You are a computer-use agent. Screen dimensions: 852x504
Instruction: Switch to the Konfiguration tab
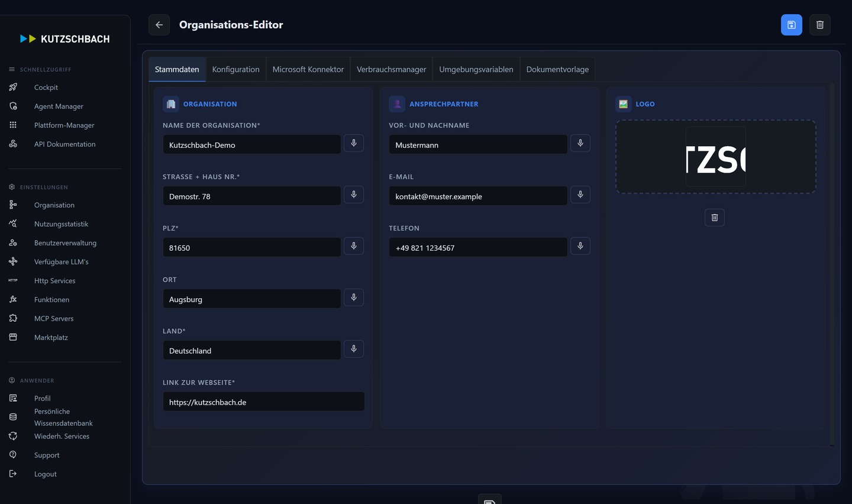tap(235, 69)
